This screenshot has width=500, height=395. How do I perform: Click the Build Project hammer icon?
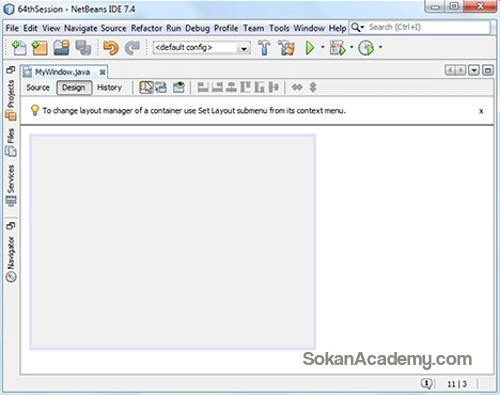coord(265,48)
